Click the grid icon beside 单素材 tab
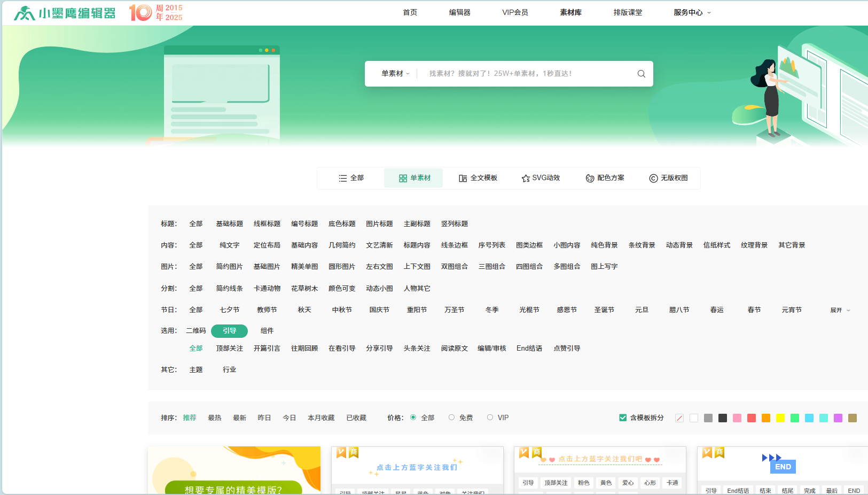The height and width of the screenshot is (495, 868). (x=403, y=178)
